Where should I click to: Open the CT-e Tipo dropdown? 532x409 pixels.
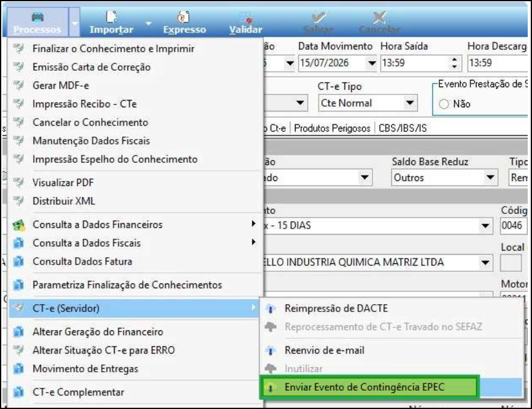click(410, 103)
